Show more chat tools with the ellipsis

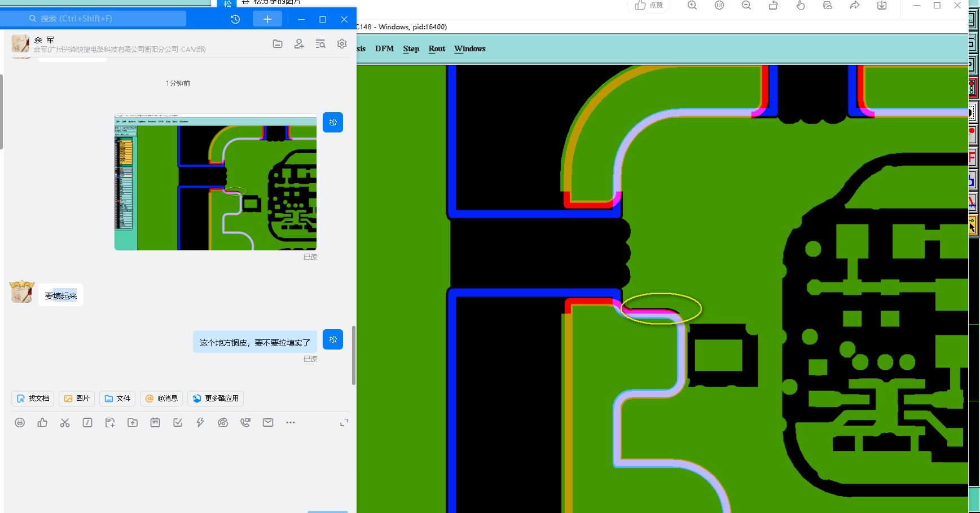(291, 423)
